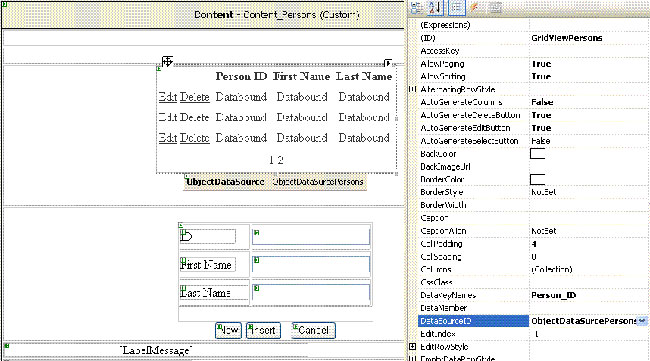
Task: Click Edit link in first grid row
Action: pos(168,97)
